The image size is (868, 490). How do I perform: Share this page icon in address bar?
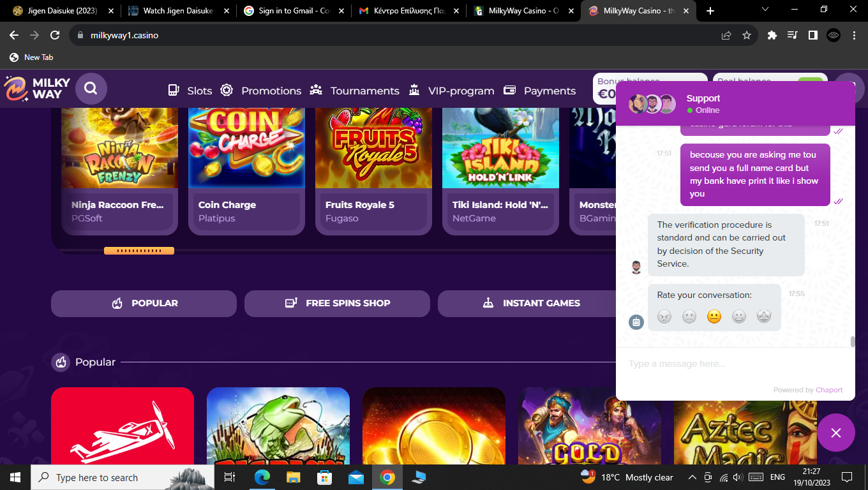click(726, 35)
